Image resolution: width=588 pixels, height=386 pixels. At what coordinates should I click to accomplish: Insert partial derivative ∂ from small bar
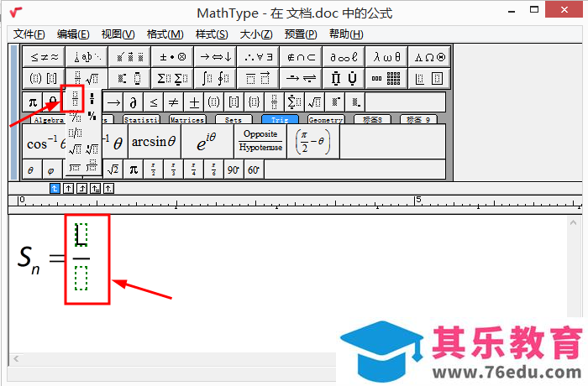pos(133,102)
